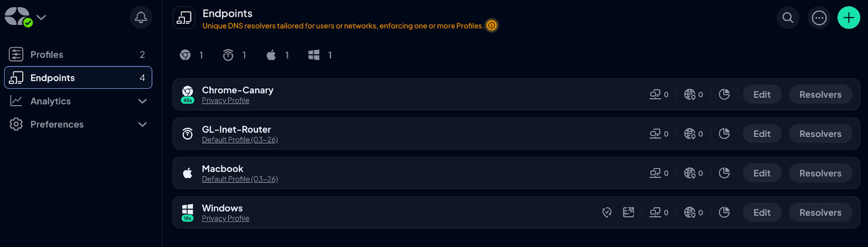Open analytics pie chart icon for Chrome-Canary
The width and height of the screenshot is (868, 247).
(724, 94)
